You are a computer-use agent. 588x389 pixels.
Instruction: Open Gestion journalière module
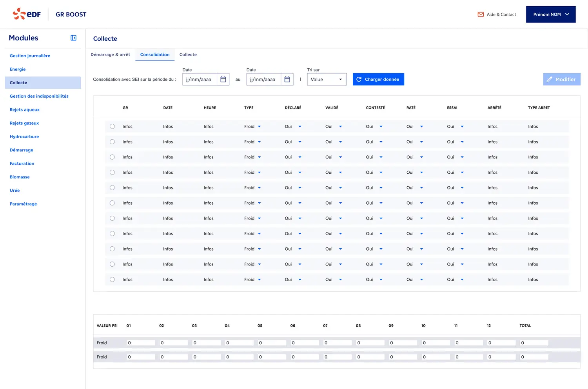[x=30, y=56]
